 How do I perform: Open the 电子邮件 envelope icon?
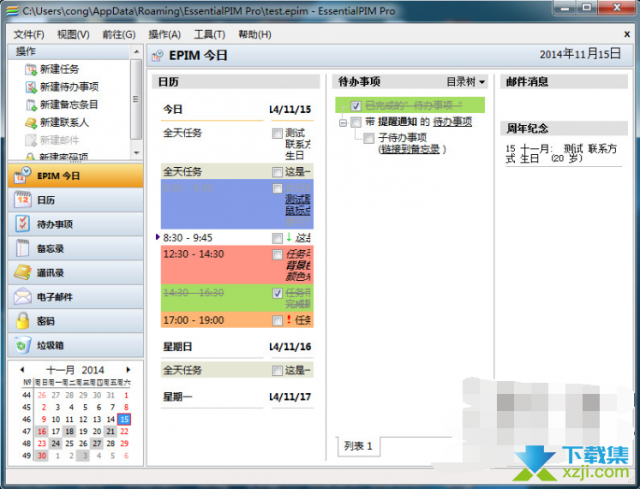[22, 297]
